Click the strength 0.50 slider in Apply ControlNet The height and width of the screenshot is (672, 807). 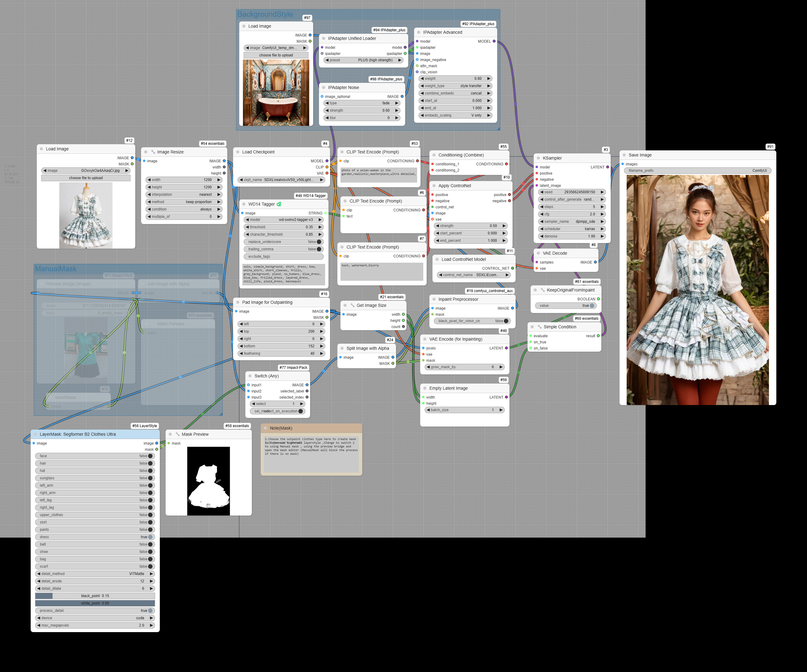(x=471, y=226)
